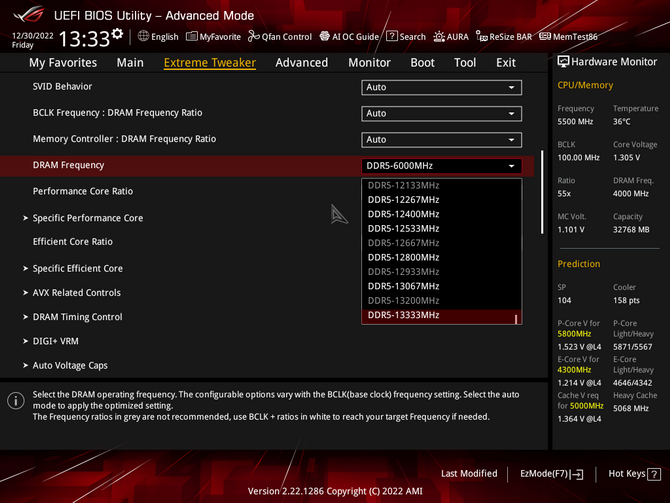Launch MemTest86 icon
Viewport: 670px width, 503px height.
pyautogui.click(x=545, y=36)
